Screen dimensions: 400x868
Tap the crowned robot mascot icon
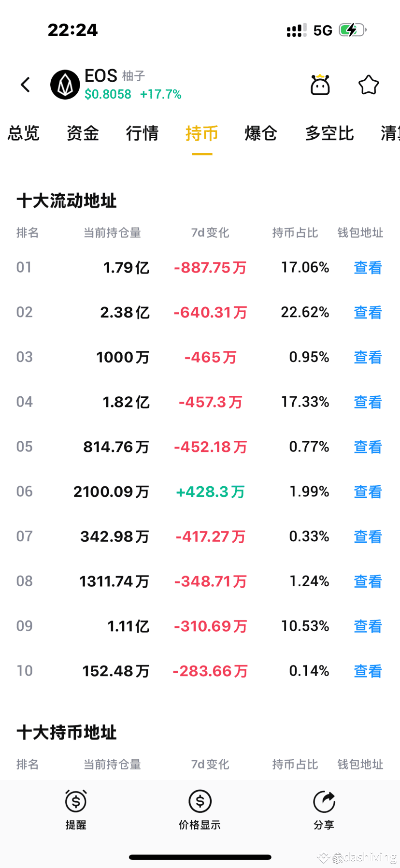(x=320, y=85)
